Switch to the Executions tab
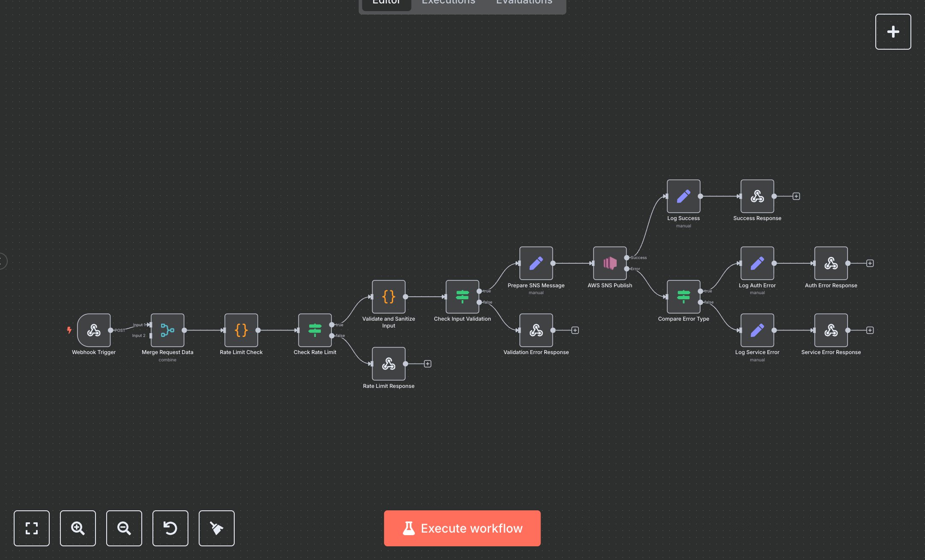925x560 pixels. [x=448, y=3]
